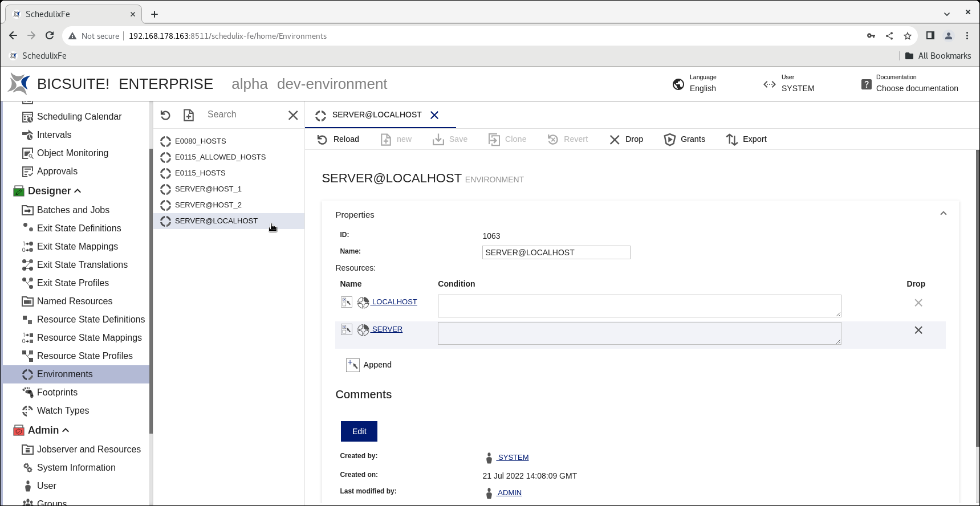Click the Append resource icon
This screenshot has width=980, height=506.
(x=353, y=365)
